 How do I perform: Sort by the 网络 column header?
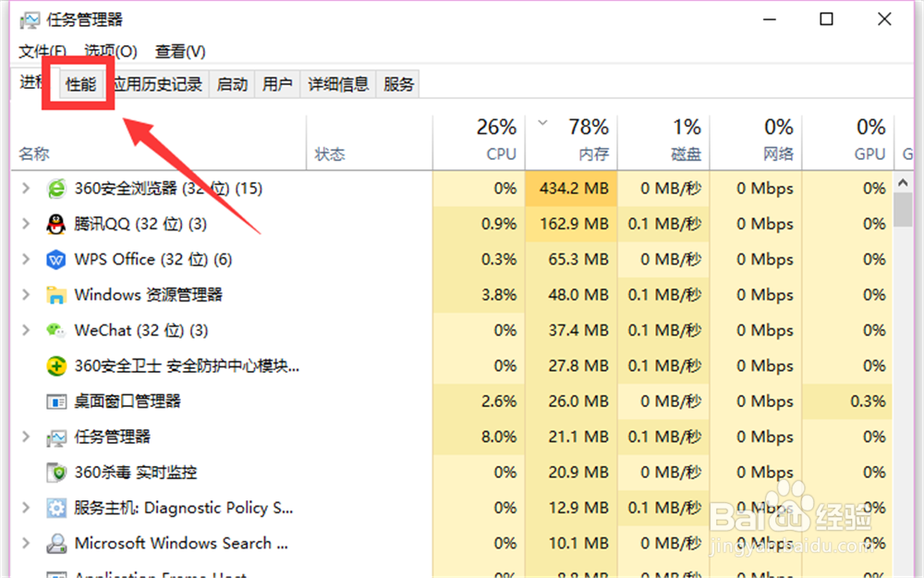tap(756, 142)
